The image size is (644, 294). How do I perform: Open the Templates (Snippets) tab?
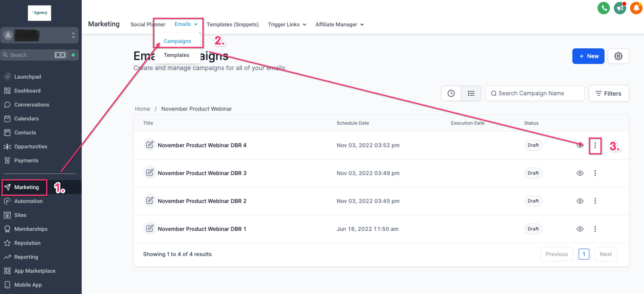(233, 25)
